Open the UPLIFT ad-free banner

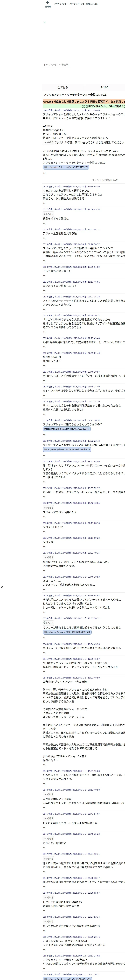coord(84,102)
